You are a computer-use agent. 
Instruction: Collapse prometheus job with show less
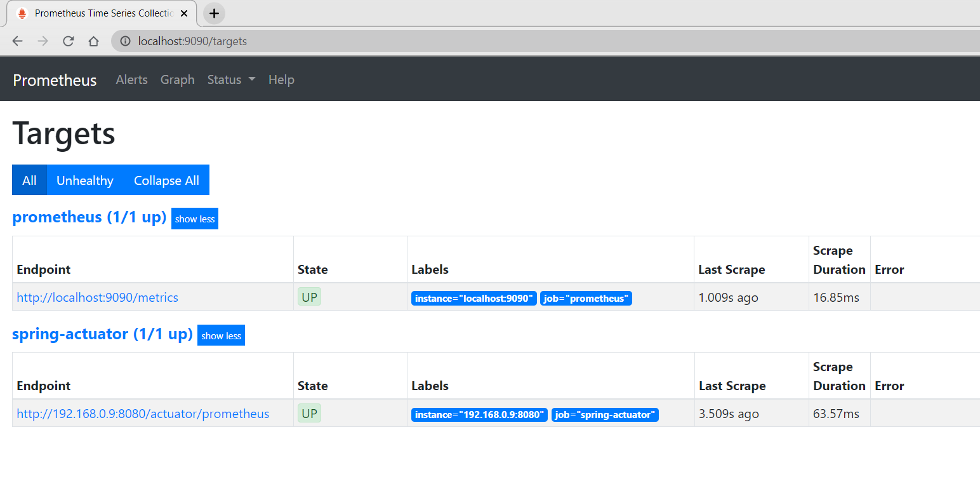pyautogui.click(x=195, y=219)
